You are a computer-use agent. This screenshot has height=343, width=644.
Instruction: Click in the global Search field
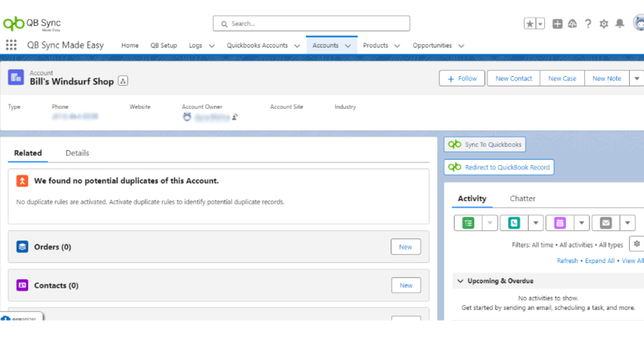[311, 23]
